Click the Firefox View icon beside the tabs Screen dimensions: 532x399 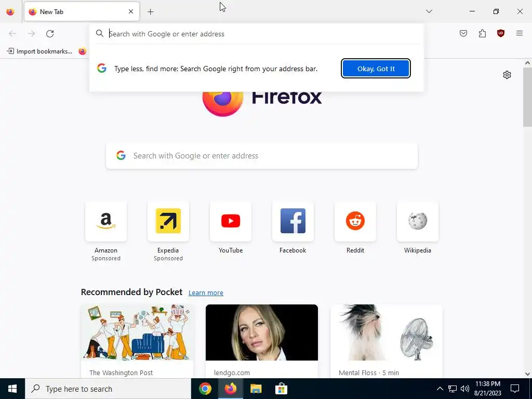pyautogui.click(x=10, y=11)
